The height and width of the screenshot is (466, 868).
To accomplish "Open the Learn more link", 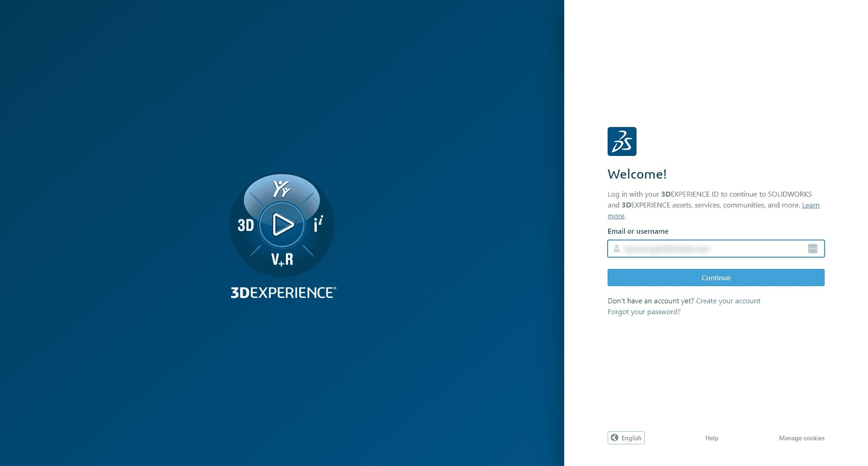I will coord(810,205).
